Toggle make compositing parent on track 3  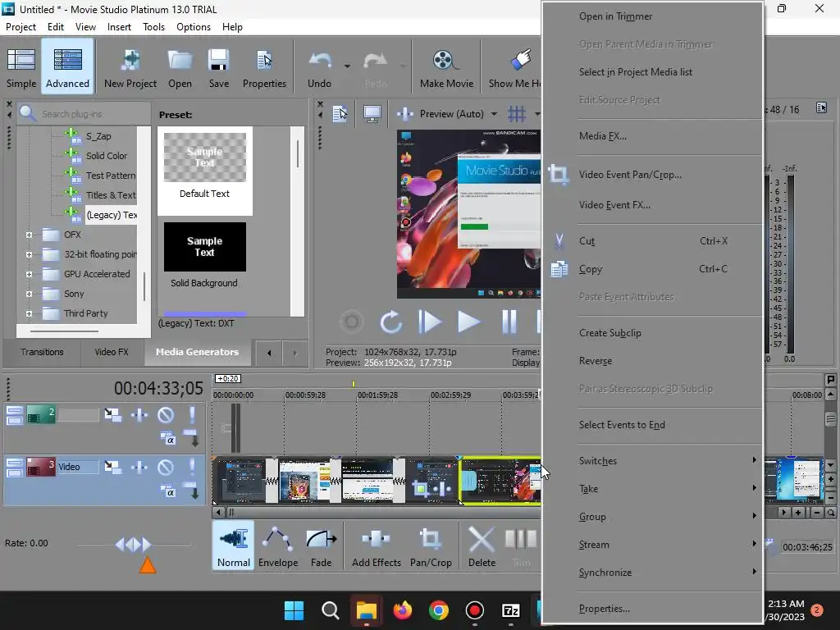(x=191, y=491)
